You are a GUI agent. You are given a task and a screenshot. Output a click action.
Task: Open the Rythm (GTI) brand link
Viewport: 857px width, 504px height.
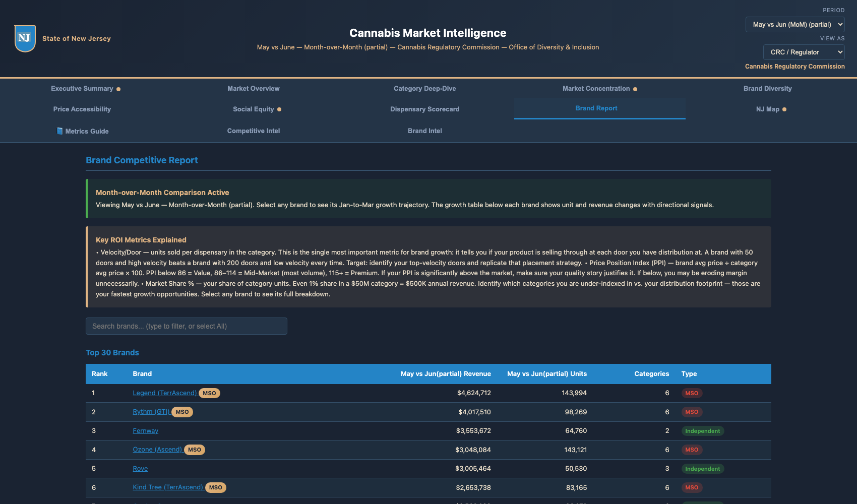click(x=151, y=412)
